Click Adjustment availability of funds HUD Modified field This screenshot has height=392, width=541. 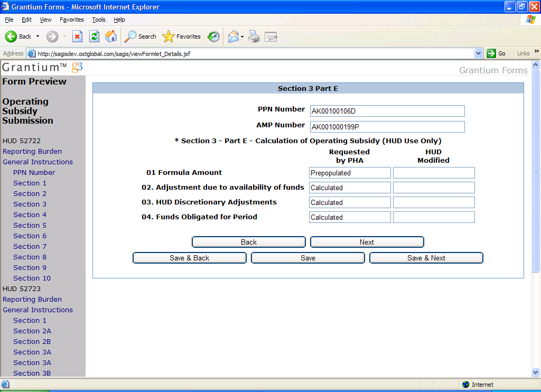[x=434, y=188]
